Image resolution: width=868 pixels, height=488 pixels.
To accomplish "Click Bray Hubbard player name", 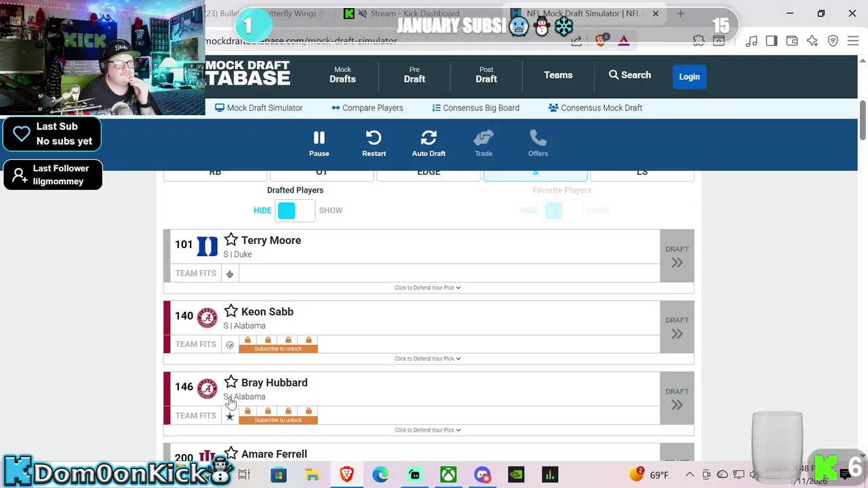I will [x=274, y=382].
